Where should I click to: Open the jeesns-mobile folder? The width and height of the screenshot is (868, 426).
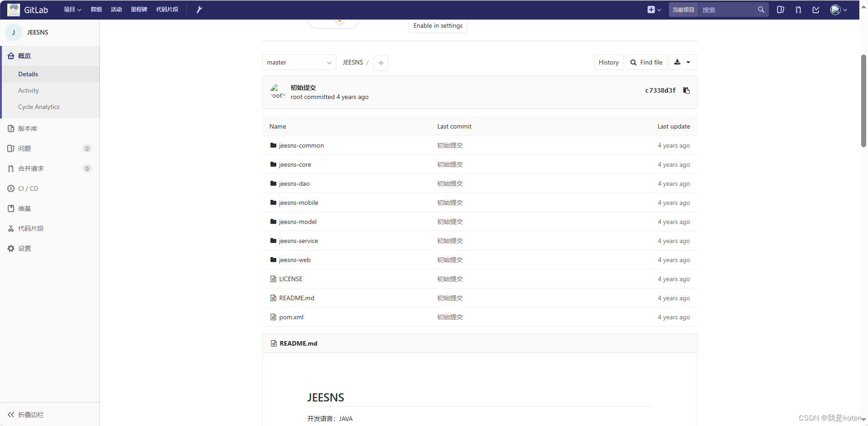(299, 203)
